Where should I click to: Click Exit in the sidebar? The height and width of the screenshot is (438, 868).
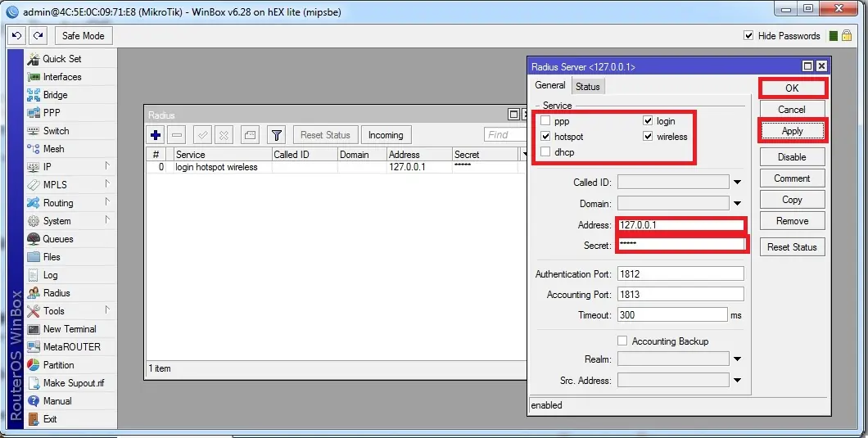click(50, 419)
